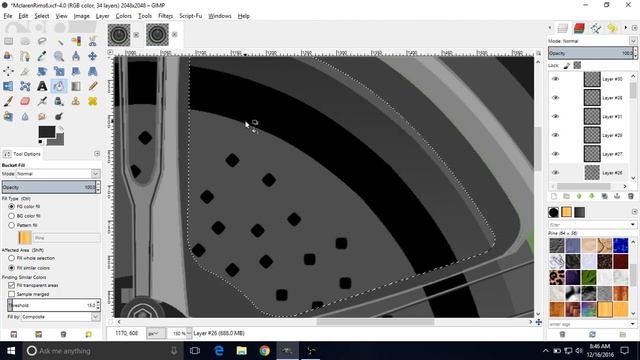Toggle lock pixels brush icon
This screenshot has width=640, height=360.
(567, 65)
